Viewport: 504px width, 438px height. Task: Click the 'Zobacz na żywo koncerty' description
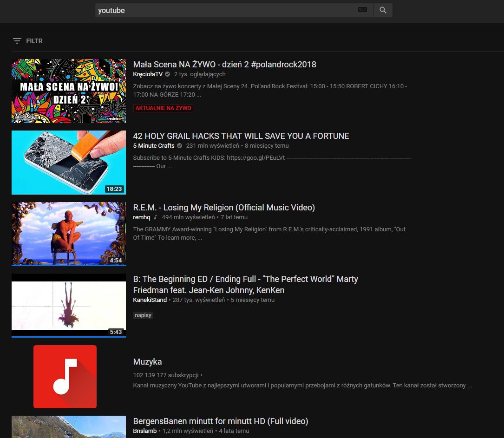(x=270, y=90)
